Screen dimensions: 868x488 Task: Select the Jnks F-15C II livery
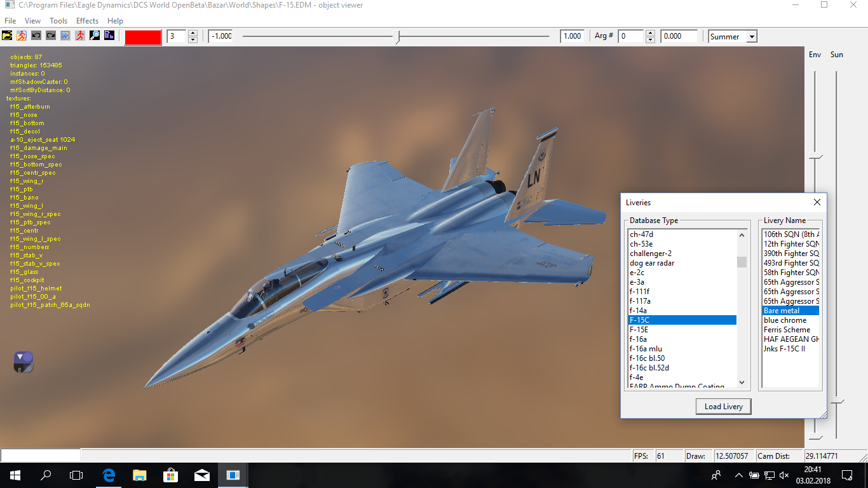790,349
